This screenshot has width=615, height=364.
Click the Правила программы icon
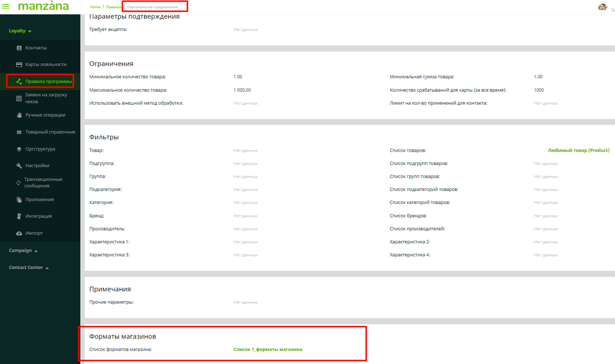19,82
